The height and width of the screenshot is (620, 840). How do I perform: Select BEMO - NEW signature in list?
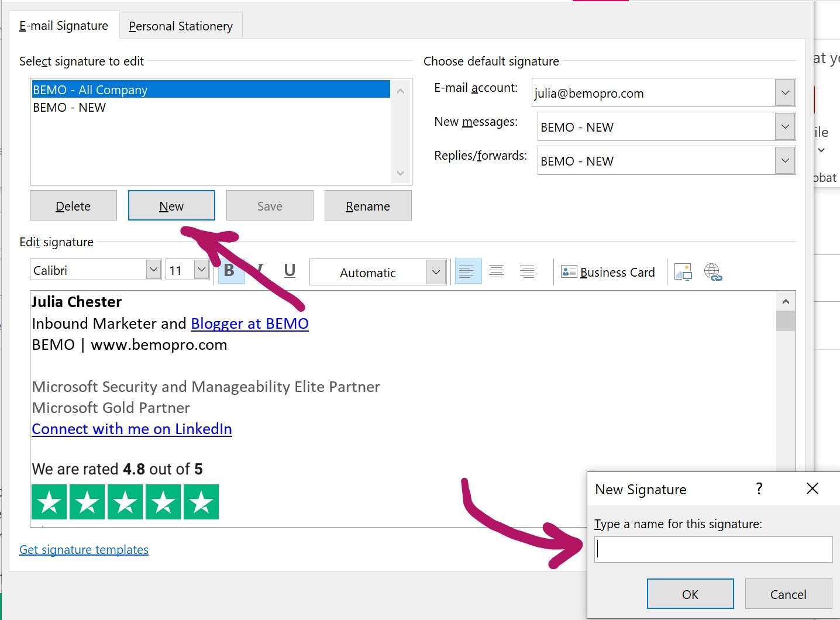(x=211, y=108)
